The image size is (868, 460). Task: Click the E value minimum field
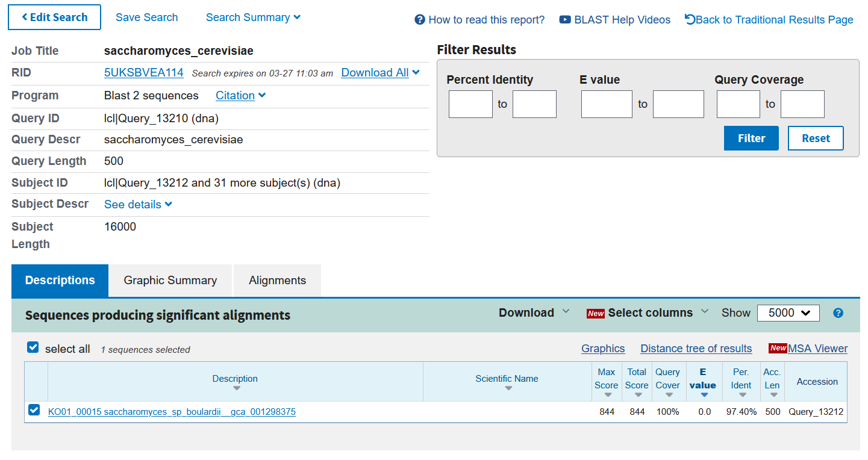pyautogui.click(x=607, y=104)
